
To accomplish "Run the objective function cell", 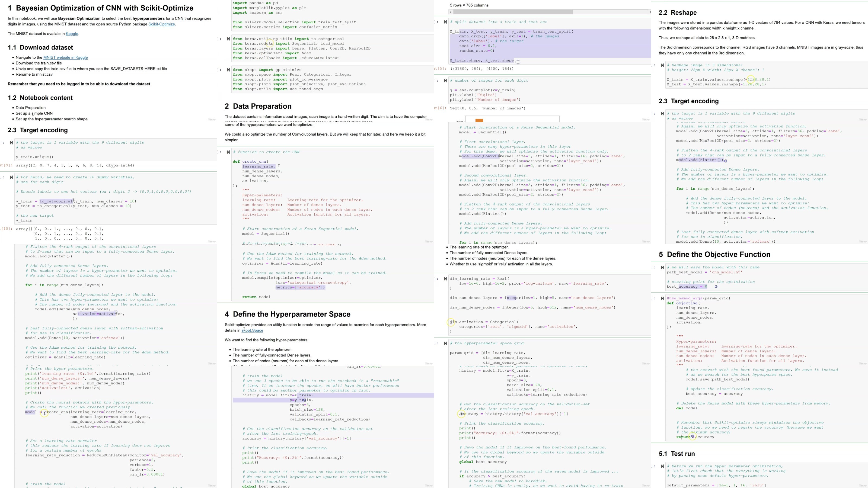I will 662,298.
